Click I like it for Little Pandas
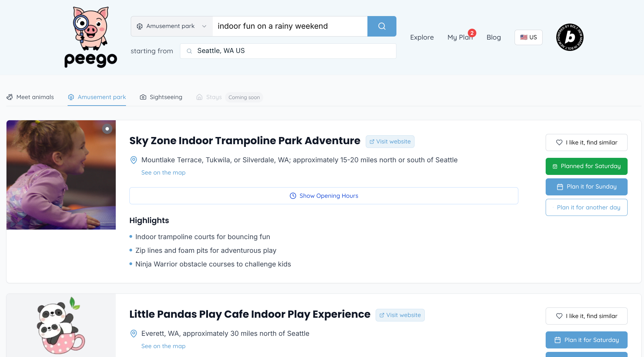Viewport: 644px width, 357px height. tap(586, 316)
